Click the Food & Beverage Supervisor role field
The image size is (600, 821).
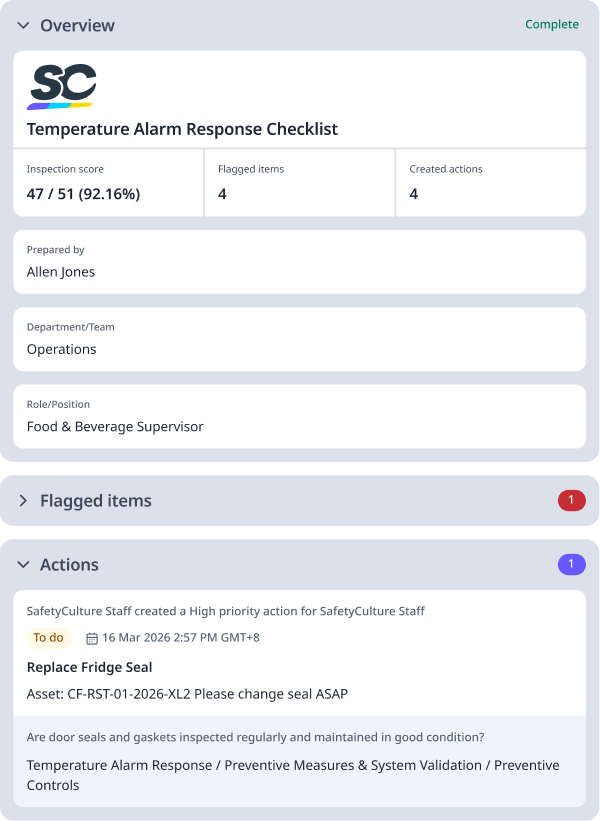pos(299,417)
